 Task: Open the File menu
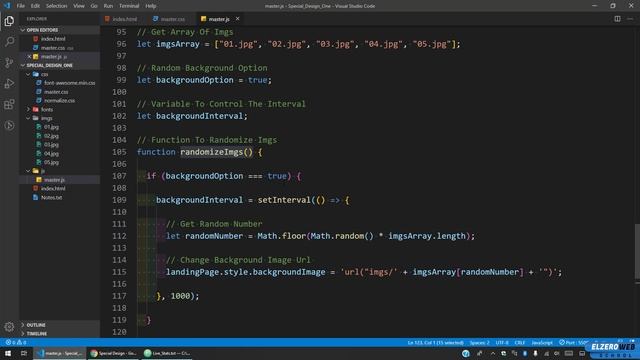(20, 6)
